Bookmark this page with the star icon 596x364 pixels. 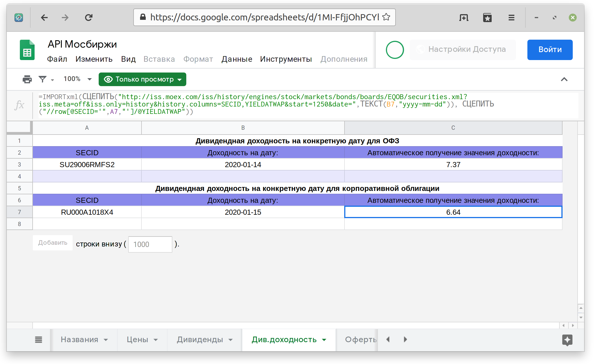click(x=386, y=17)
